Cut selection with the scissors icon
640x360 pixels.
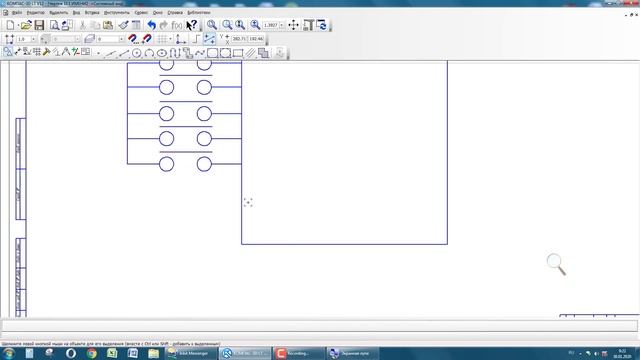pos(82,25)
